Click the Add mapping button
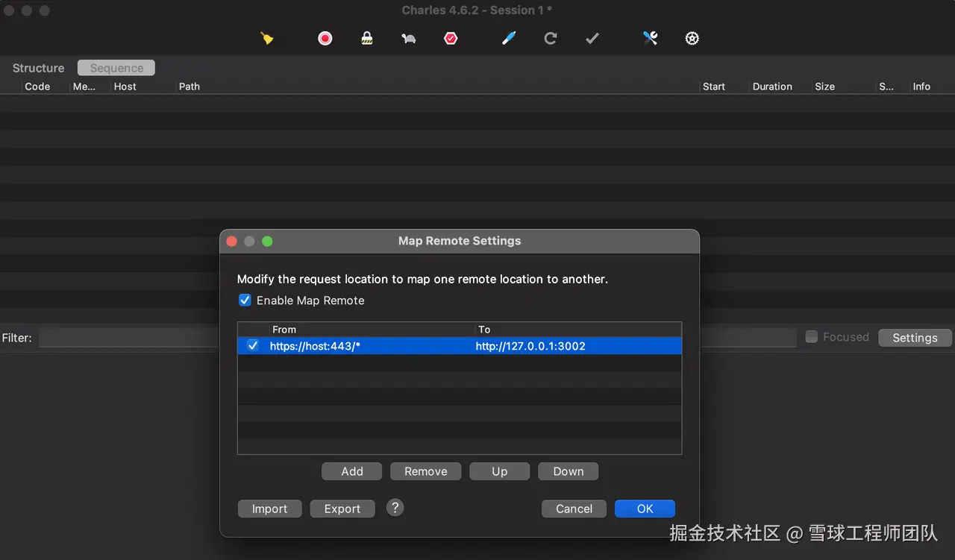Screen dimensions: 955x560 [352, 471]
